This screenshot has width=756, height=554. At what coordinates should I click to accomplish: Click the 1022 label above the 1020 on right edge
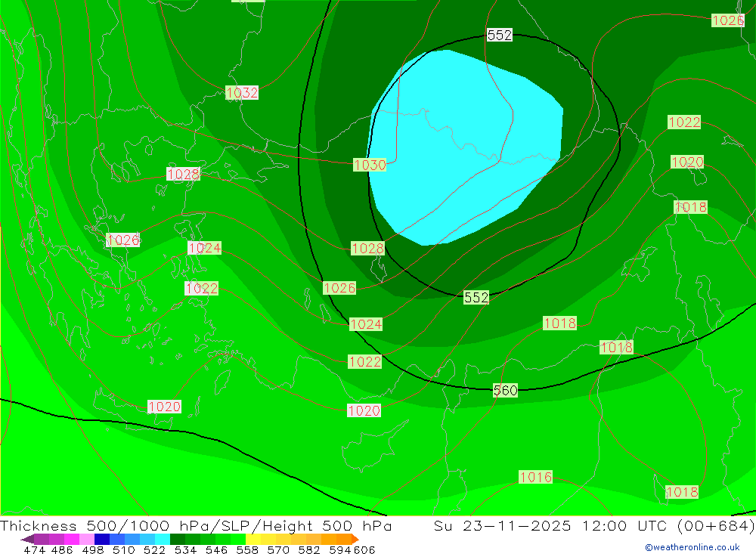pyautogui.click(x=684, y=122)
